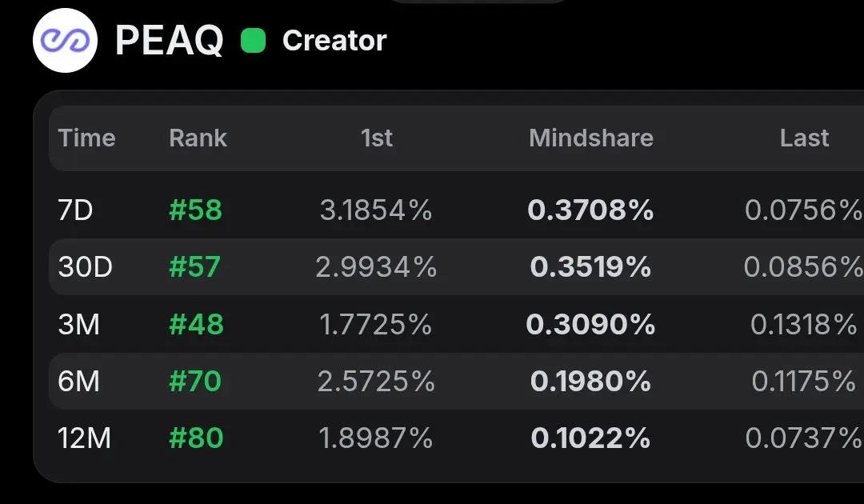Sort by the 1st column header
Image resolution: width=864 pixels, height=504 pixels.
(377, 138)
